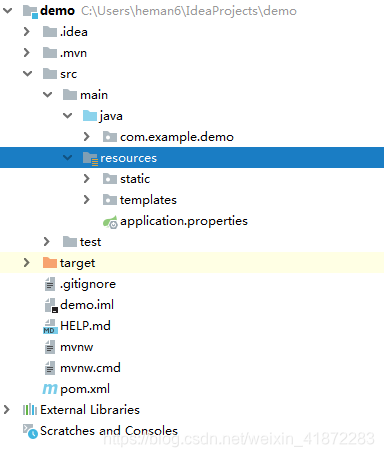Click the mvnw file icon

click(x=50, y=347)
